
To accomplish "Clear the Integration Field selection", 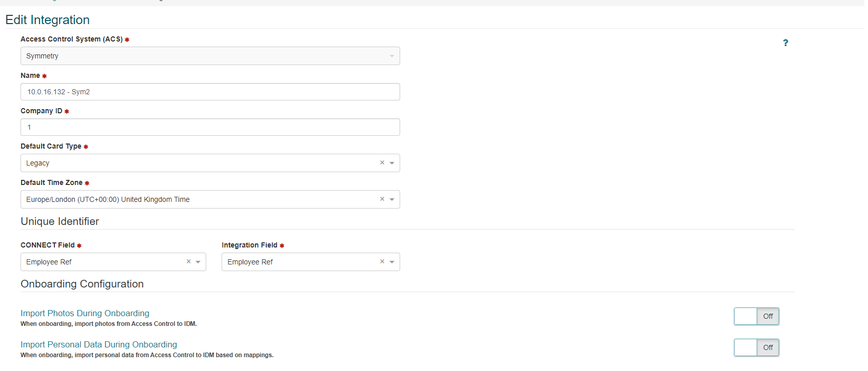I will click(x=382, y=261).
